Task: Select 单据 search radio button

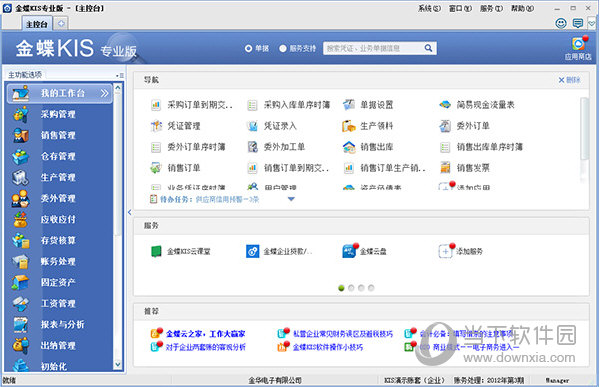Action: point(249,49)
